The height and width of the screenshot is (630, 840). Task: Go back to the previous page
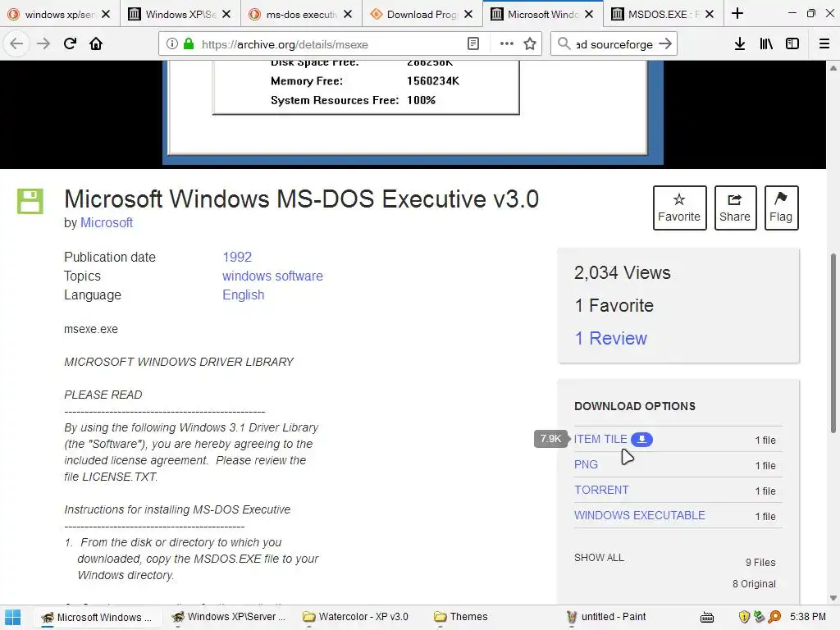tap(16, 44)
